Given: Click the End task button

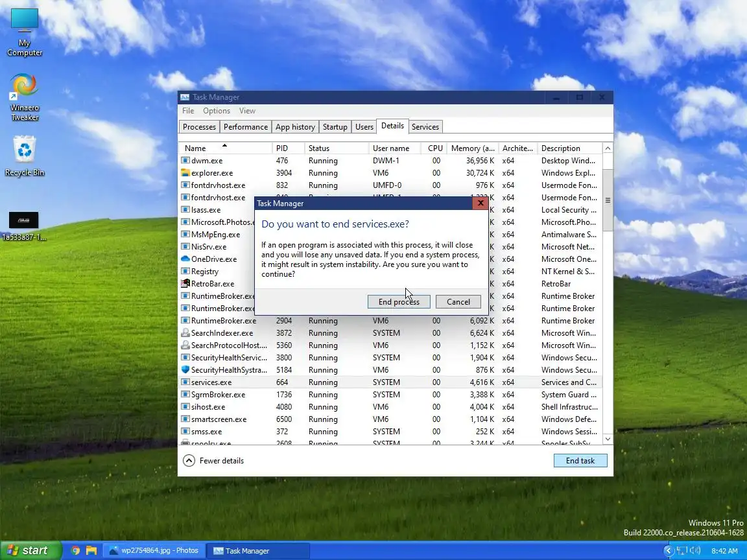Looking at the screenshot, I should tap(580, 460).
